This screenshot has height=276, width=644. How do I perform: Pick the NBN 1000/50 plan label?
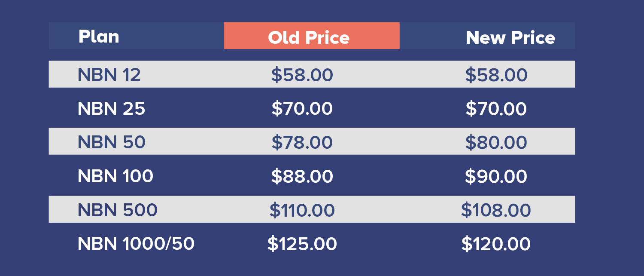(136, 244)
